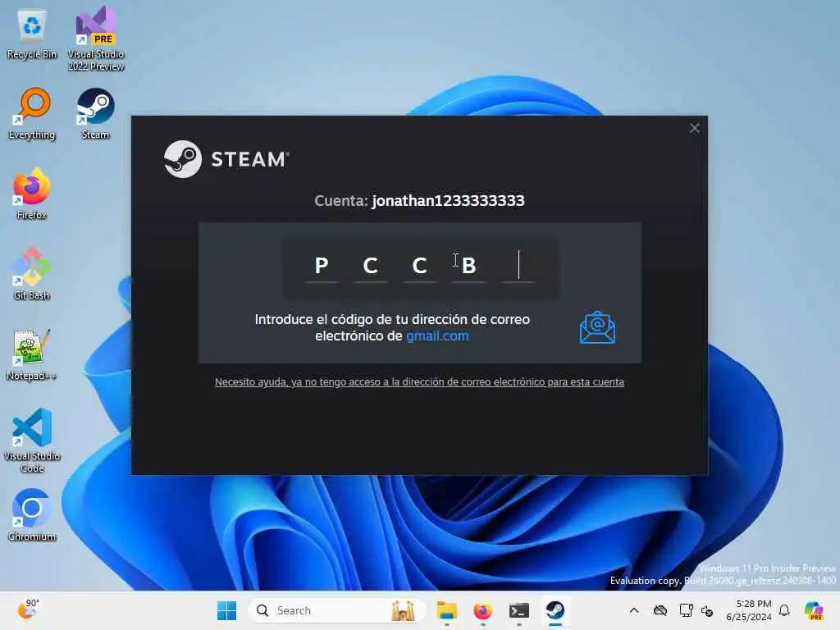Click the muted volume tray icon

pyautogui.click(x=707, y=610)
